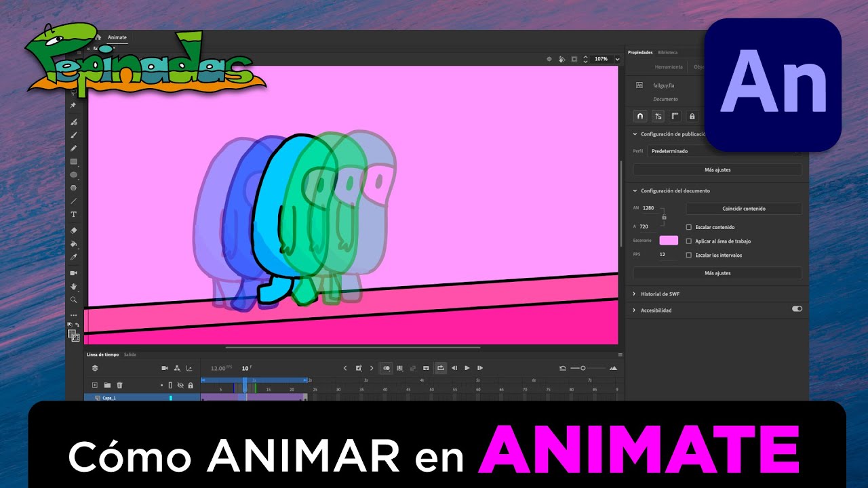Viewport: 868px width, 488px height.
Task: Select the pin asset warp tool
Action: (x=73, y=106)
